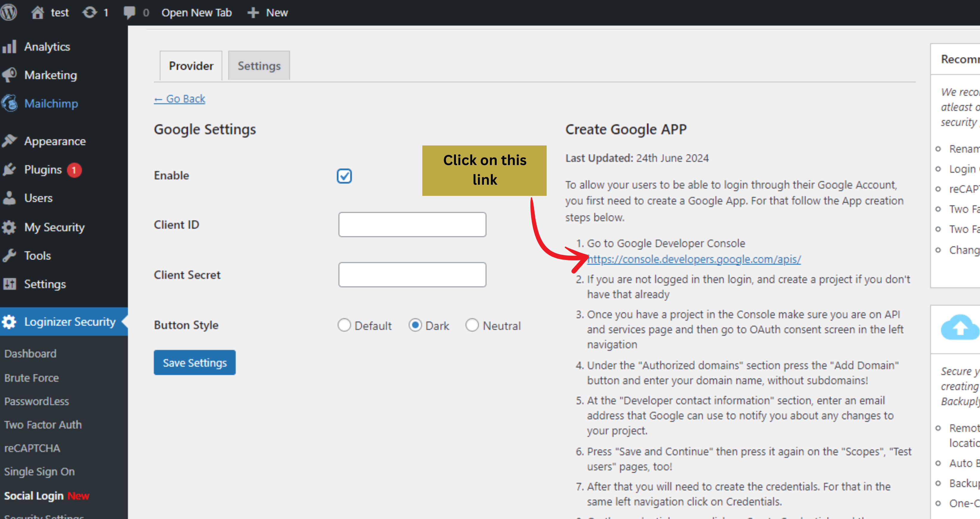
Task: Click the cloud upload backup icon
Action: (959, 327)
